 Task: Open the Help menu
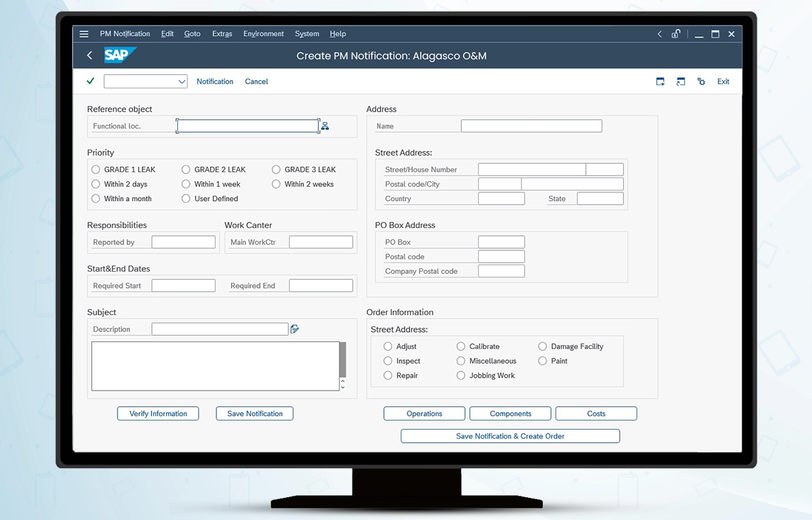point(338,34)
